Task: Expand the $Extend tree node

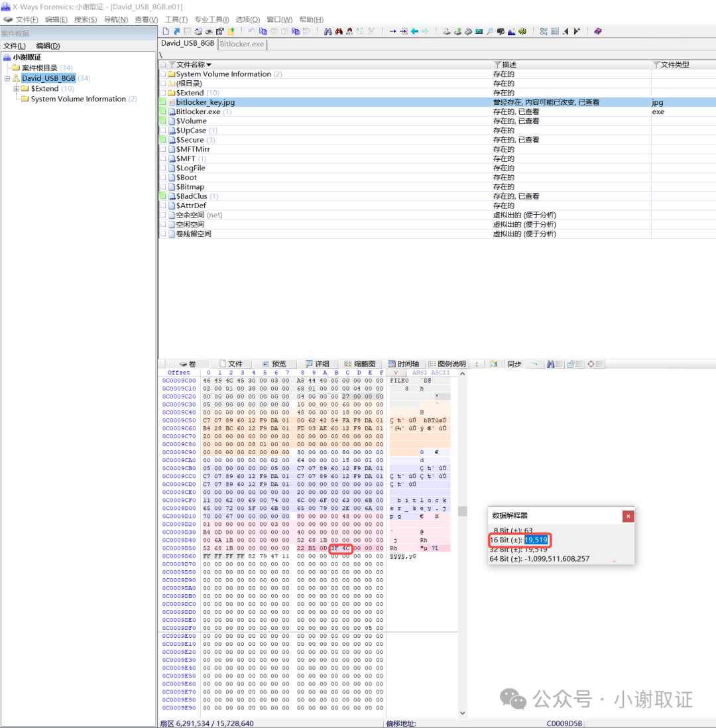Action: (x=17, y=88)
